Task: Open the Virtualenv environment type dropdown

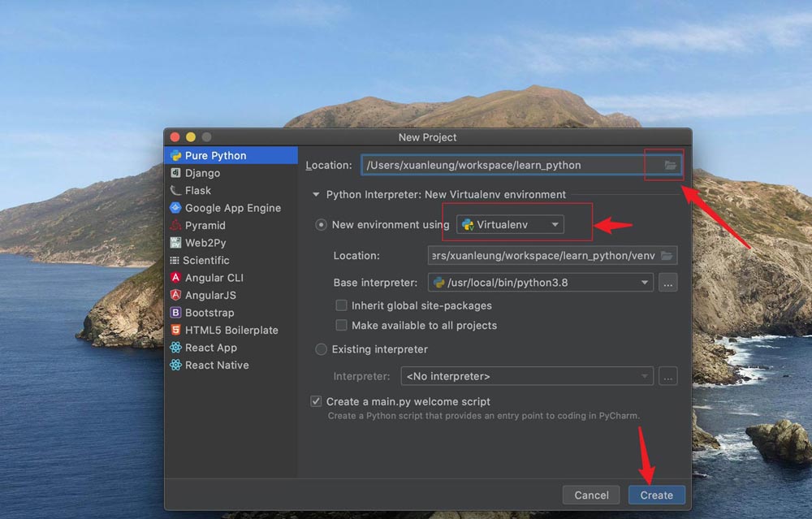Action: click(510, 225)
